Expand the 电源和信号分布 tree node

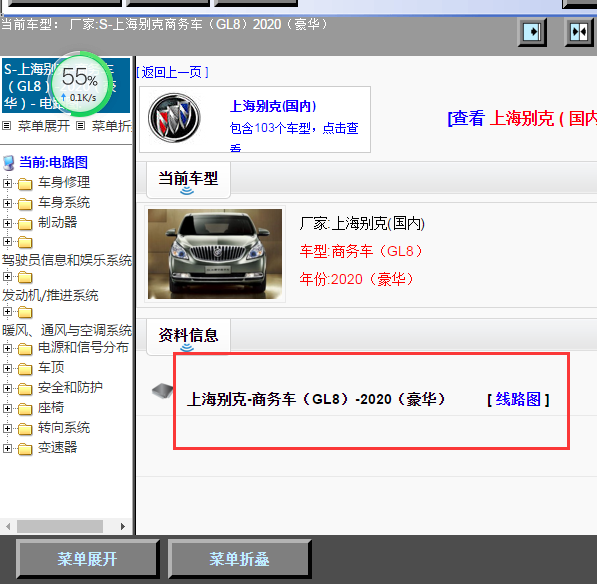pyautogui.click(x=7, y=348)
